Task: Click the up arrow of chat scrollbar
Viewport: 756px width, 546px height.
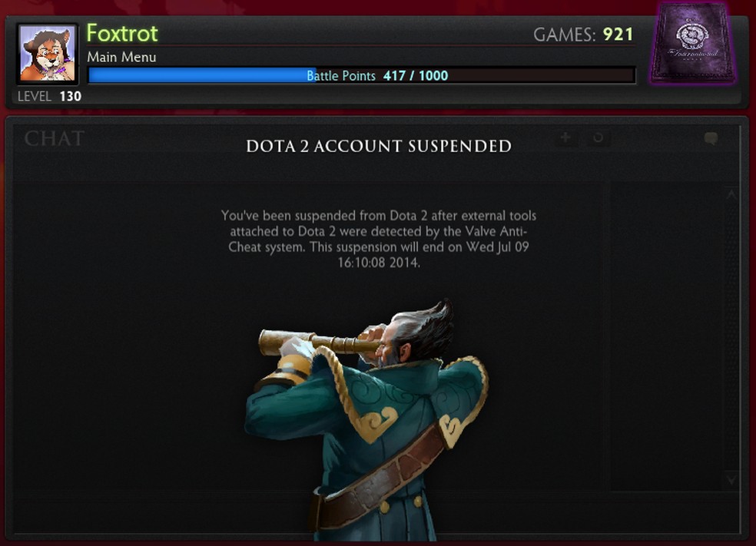Action: (731, 194)
